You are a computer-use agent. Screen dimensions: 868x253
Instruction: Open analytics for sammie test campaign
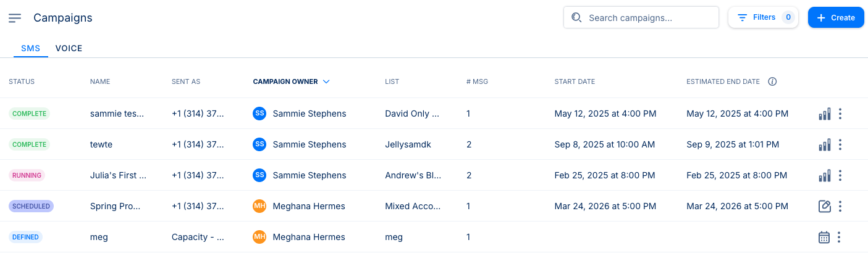(x=824, y=114)
